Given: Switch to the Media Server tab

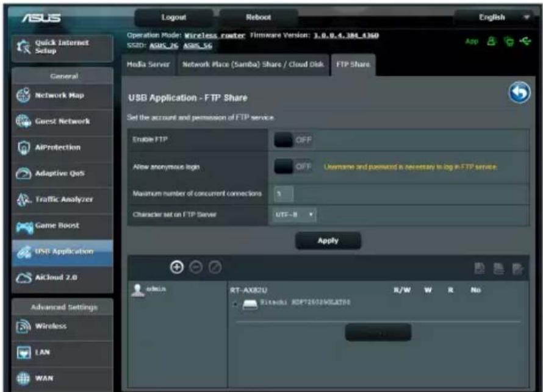Looking at the screenshot, I should [x=148, y=65].
